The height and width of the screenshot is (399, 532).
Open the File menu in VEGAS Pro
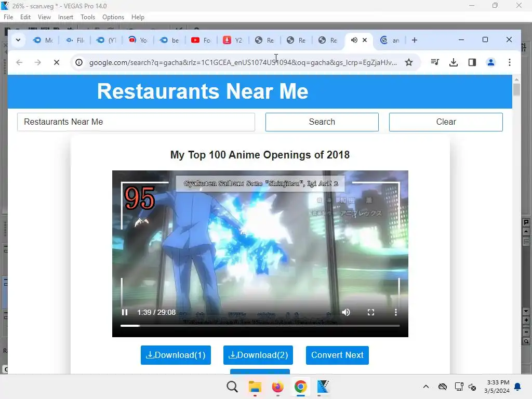click(x=8, y=17)
